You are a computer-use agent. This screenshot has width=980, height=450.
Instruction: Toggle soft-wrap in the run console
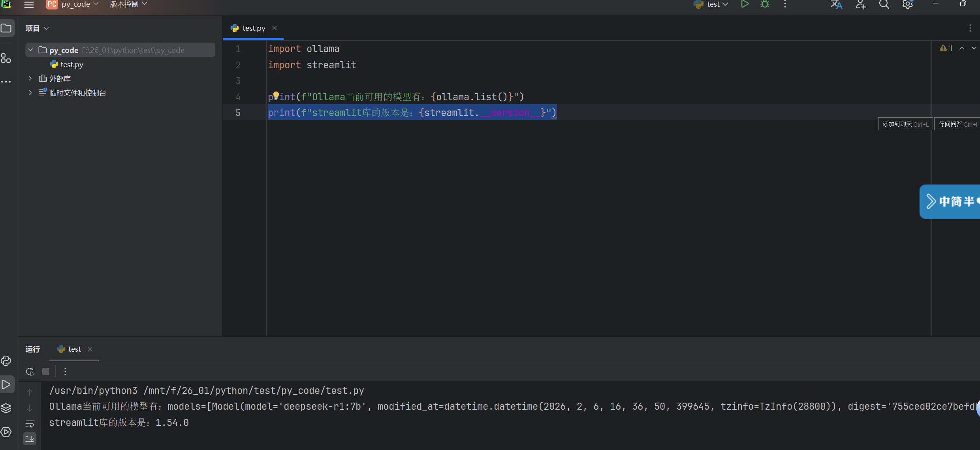tap(30, 424)
